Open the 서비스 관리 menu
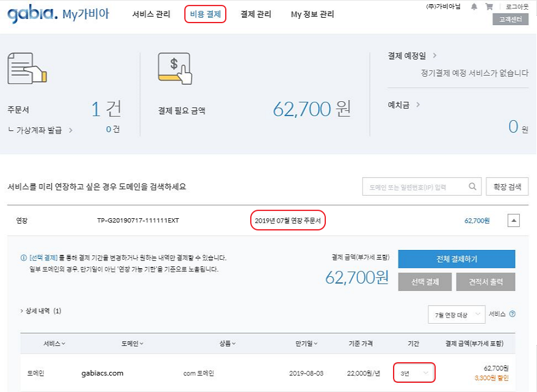The image size is (537, 392). 151,14
